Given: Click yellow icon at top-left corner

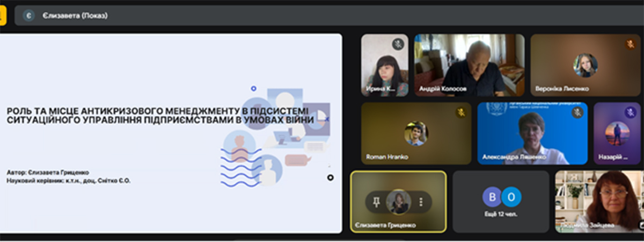Looking at the screenshot, I should coord(3,15).
